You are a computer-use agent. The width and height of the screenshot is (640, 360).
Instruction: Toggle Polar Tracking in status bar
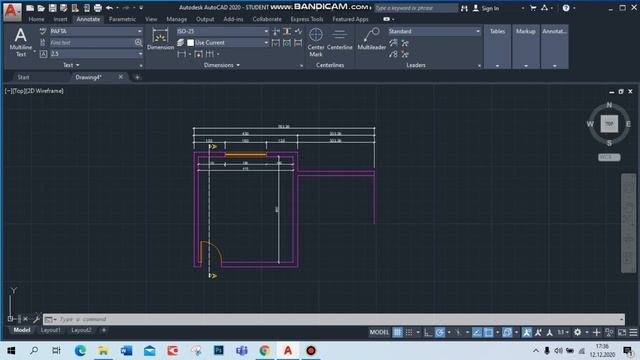click(x=440, y=333)
